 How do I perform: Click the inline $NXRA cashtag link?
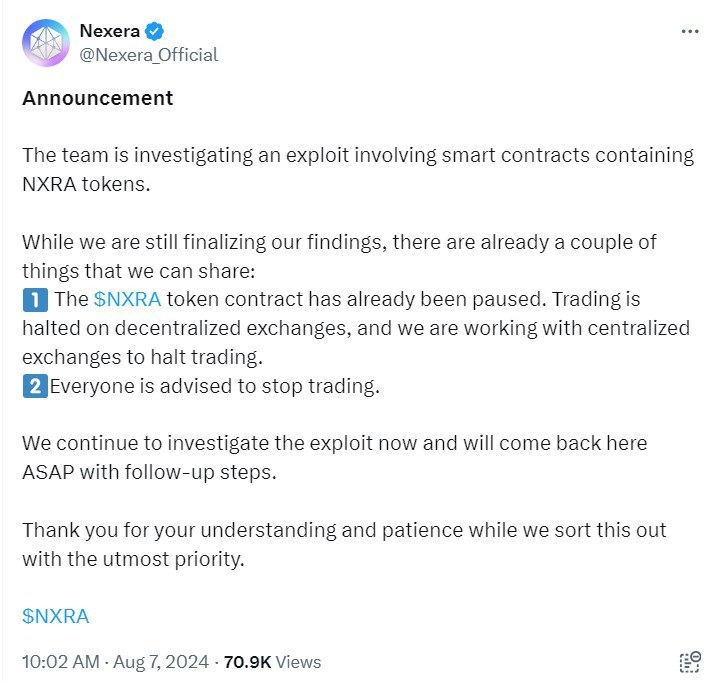tap(127, 299)
